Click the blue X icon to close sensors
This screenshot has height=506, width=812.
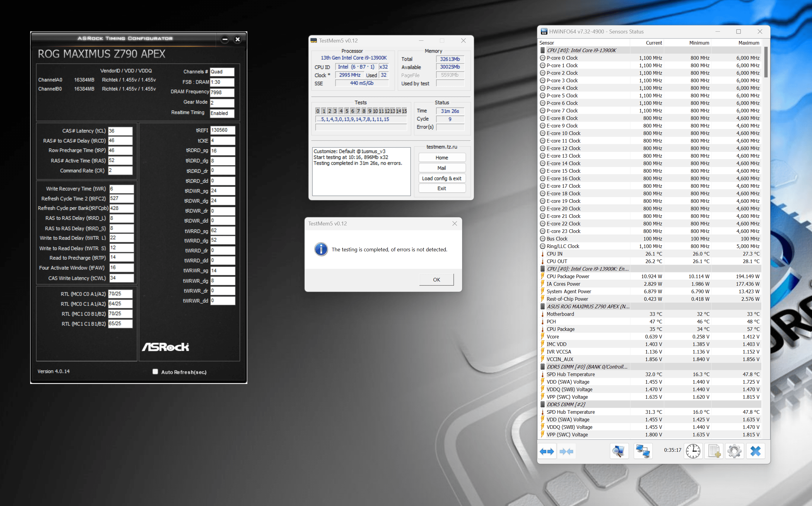[755, 451]
